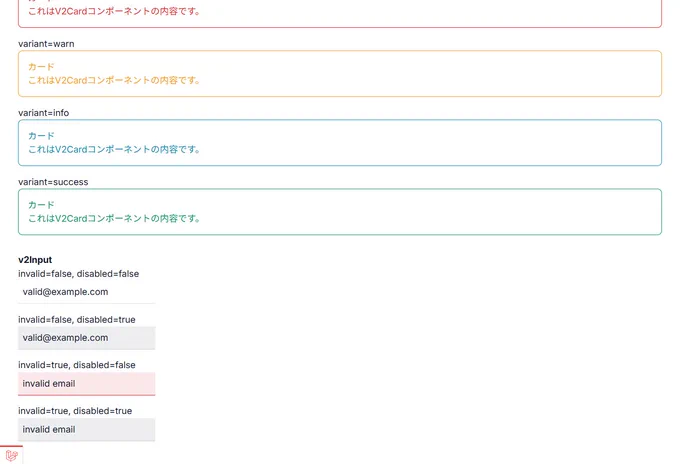Click the variant=info label
Screen dimensions: 680x464
click(x=43, y=113)
